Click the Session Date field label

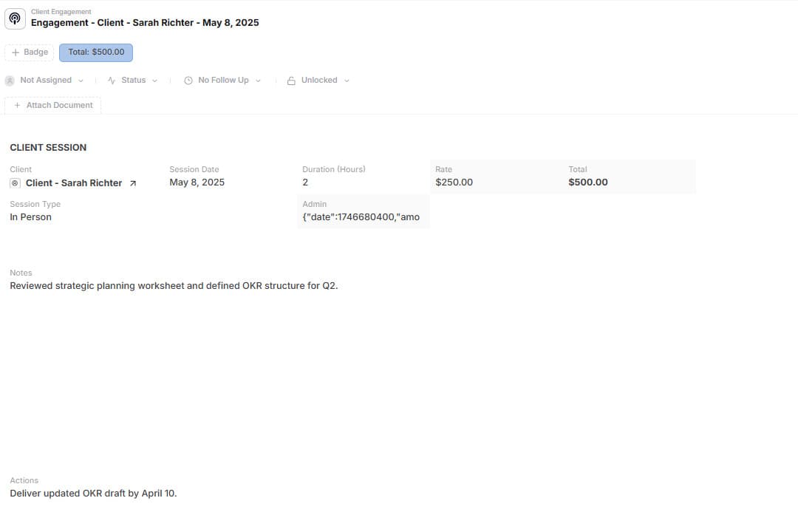coord(194,169)
